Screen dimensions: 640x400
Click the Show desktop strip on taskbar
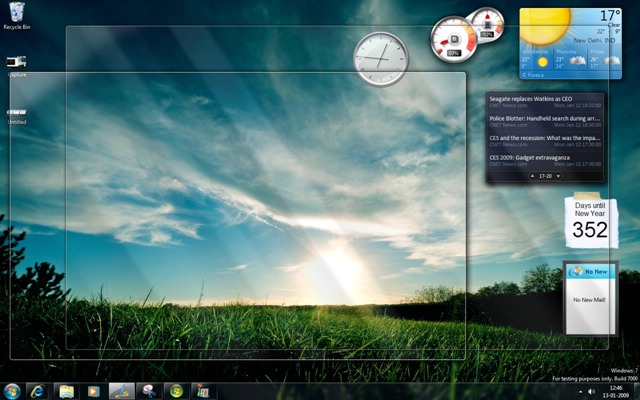point(636,391)
